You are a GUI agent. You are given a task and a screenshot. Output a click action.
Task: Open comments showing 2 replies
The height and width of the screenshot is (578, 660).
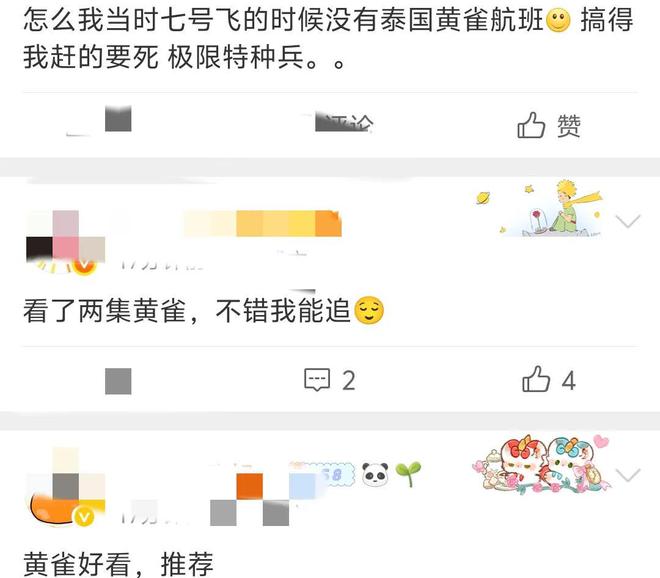pos(330,380)
